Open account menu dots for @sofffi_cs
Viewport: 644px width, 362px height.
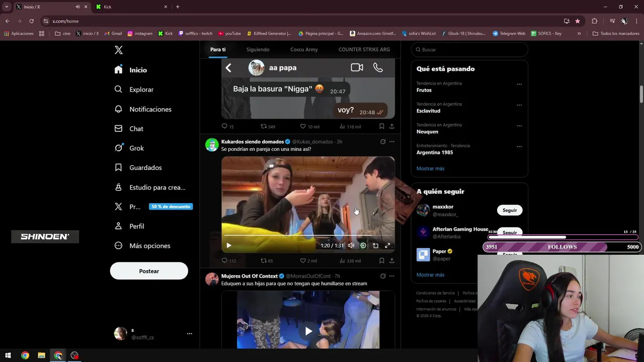tap(189, 333)
